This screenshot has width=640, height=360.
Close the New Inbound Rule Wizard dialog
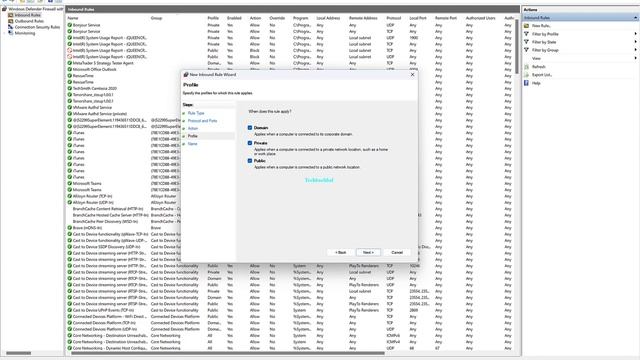click(x=412, y=75)
